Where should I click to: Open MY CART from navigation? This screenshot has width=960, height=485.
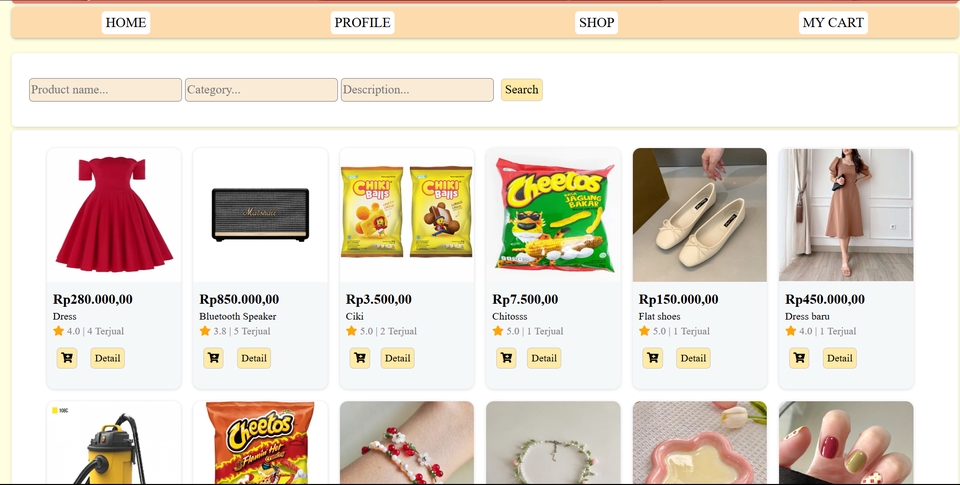coord(833,23)
